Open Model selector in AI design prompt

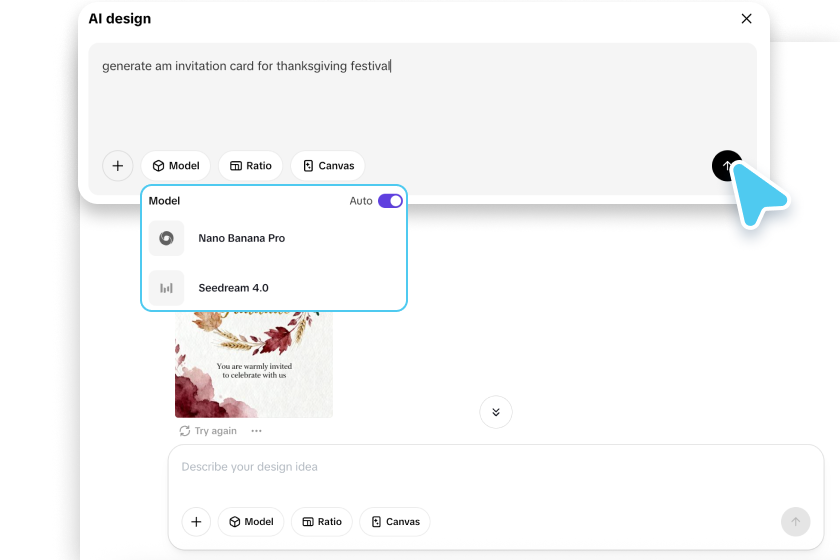click(x=176, y=166)
